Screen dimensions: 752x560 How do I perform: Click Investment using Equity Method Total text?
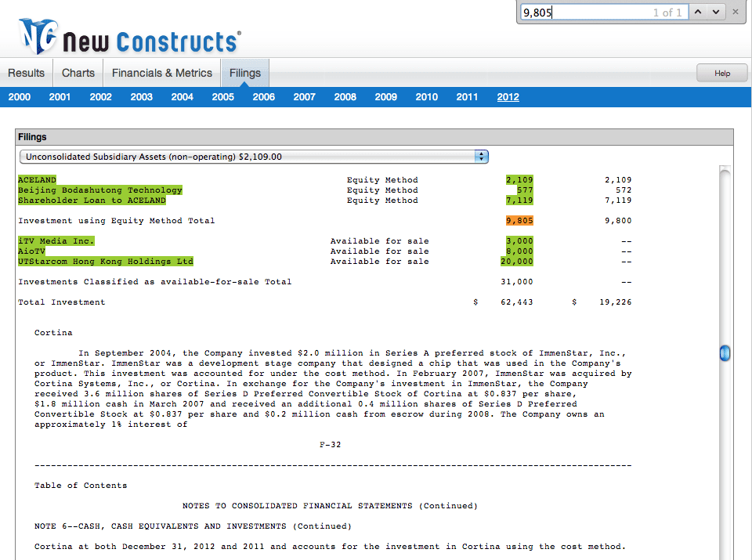click(x=117, y=221)
